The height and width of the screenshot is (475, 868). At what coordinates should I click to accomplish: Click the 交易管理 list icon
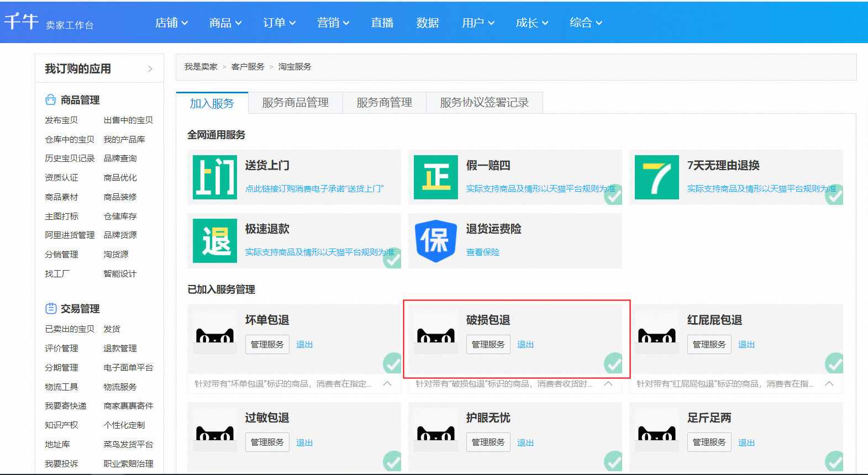tap(51, 308)
